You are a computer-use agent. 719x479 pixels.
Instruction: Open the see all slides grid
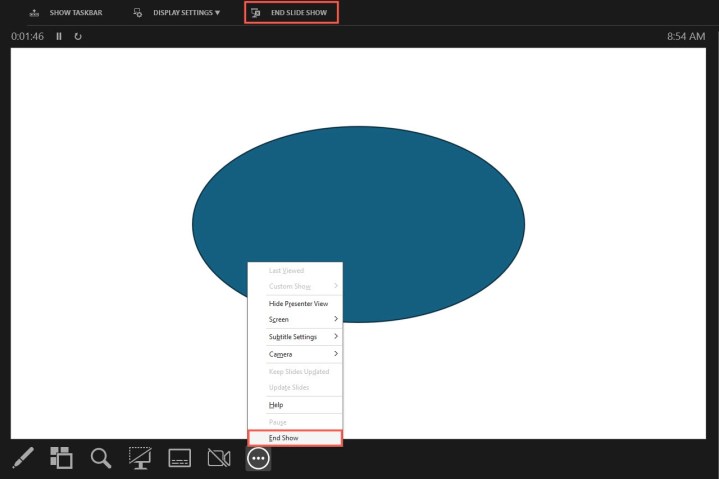62,458
